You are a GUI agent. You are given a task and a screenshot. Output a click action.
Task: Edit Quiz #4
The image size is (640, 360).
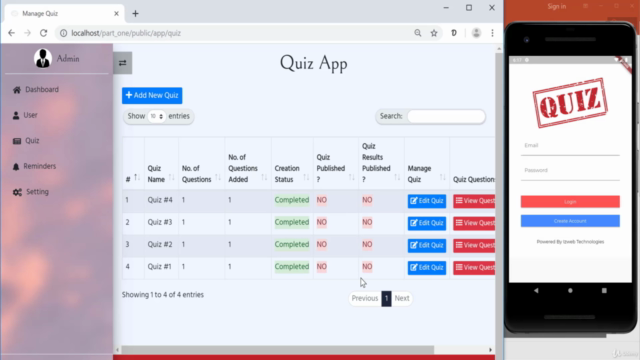tap(427, 201)
